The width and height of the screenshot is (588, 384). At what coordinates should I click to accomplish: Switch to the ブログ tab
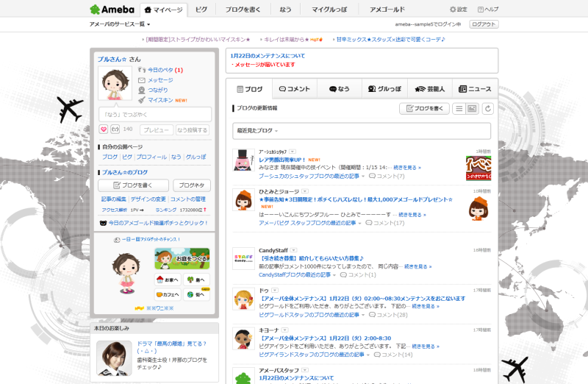249,89
